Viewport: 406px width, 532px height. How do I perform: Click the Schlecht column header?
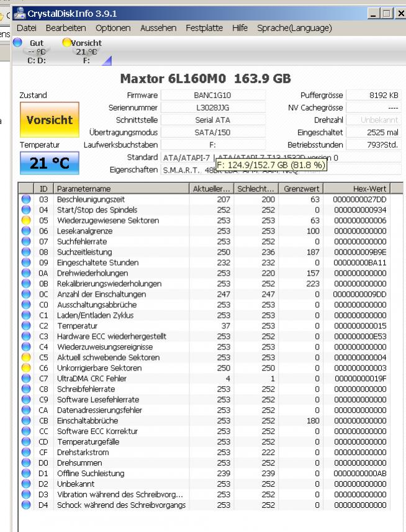point(256,189)
